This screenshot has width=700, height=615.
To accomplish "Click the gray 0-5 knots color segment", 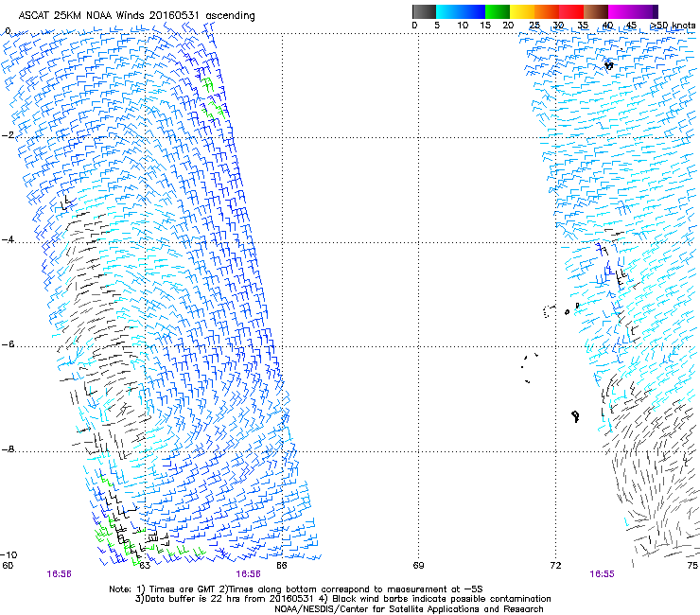I will pyautogui.click(x=424, y=11).
